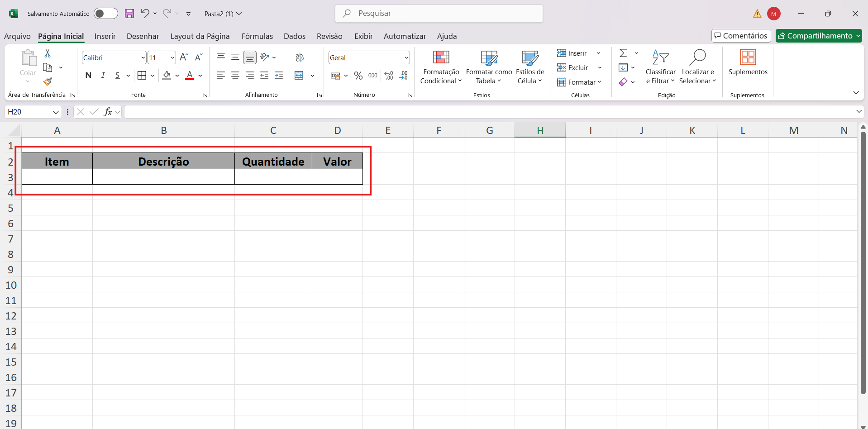Image resolution: width=868 pixels, height=429 pixels.
Task: Center text horizontally
Action: [x=235, y=76]
